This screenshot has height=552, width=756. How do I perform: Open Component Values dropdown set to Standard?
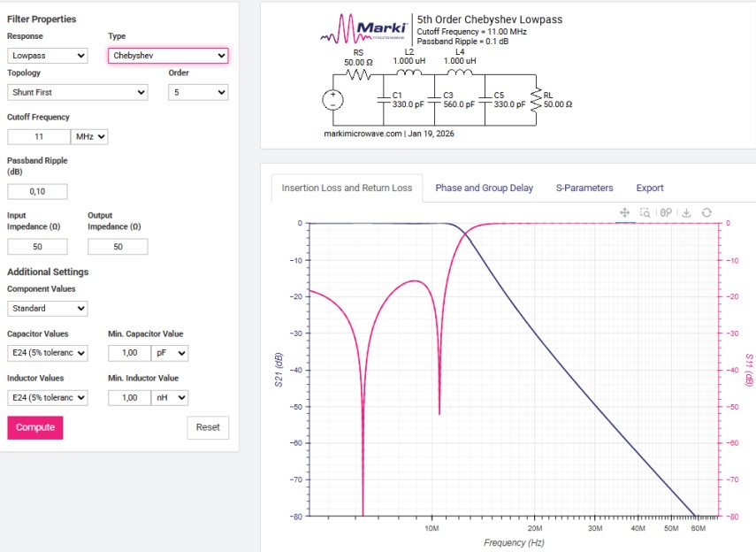pyautogui.click(x=47, y=309)
